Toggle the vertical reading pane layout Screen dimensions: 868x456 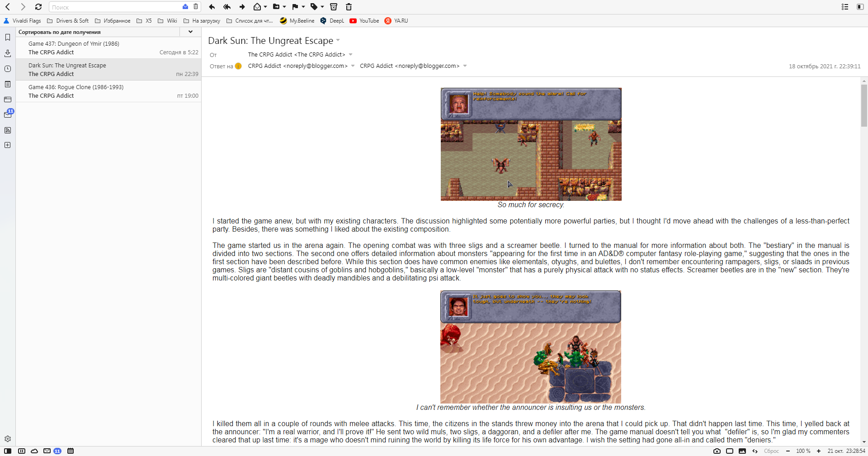pos(860,7)
